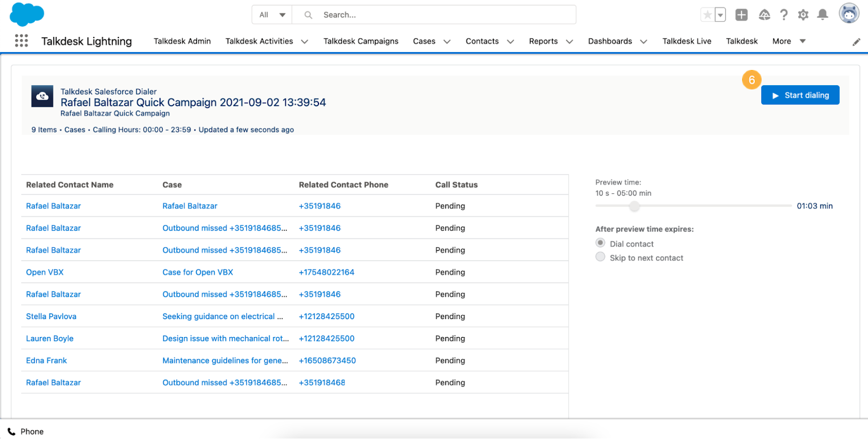Viewport: 868px width, 439px height.
Task: Open the Help question mark icon
Action: [784, 15]
